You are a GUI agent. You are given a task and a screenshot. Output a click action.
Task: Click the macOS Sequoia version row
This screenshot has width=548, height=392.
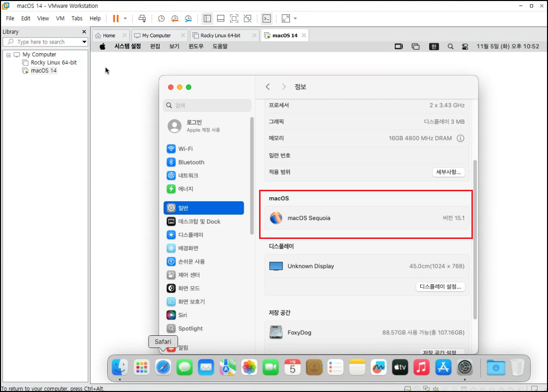[x=366, y=218]
